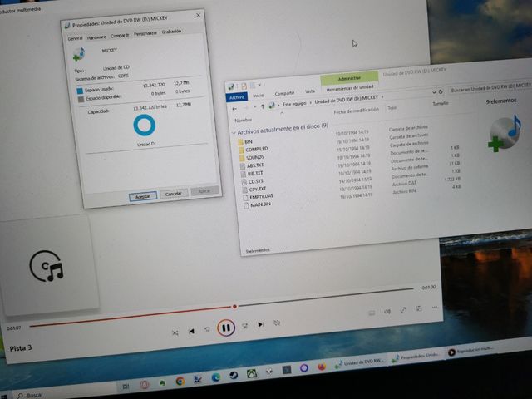Expand the player to full screen
Screen dimensions: 532x399
(x=404, y=312)
